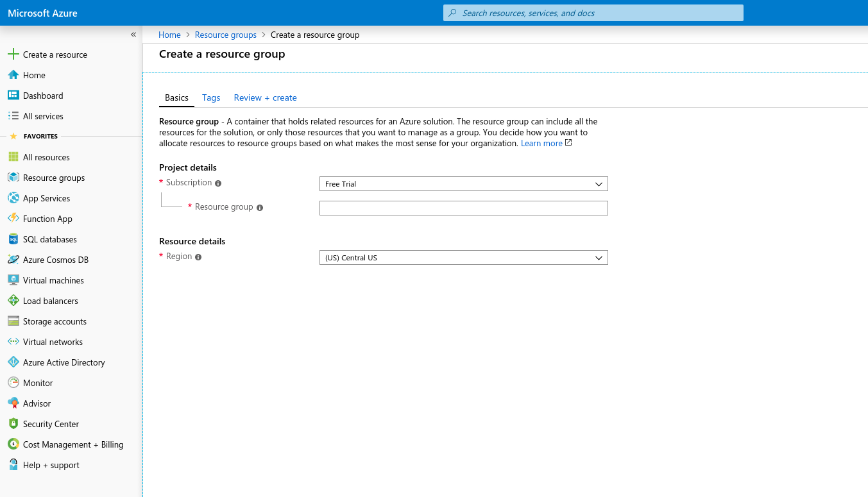This screenshot has height=497, width=868.
Task: Open the Learn more link
Action: [541, 144]
